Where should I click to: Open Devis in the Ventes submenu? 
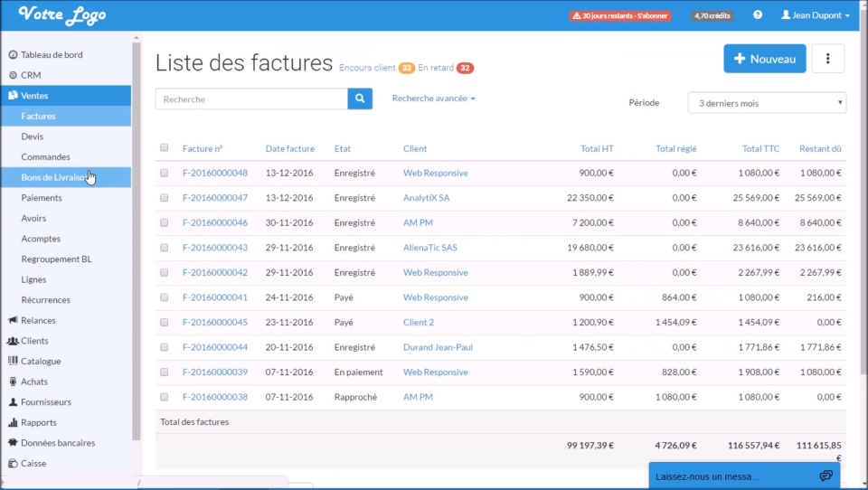(33, 137)
